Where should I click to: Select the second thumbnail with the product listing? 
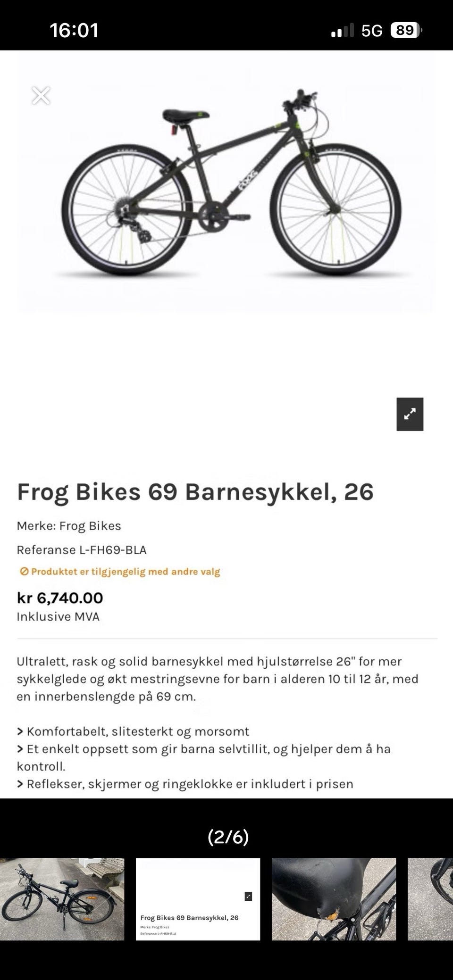click(198, 899)
